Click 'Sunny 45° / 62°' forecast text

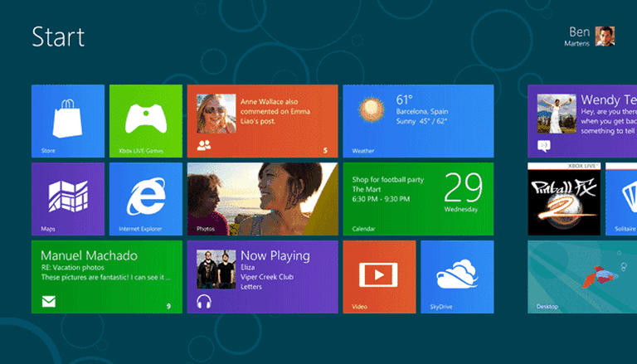[421, 121]
